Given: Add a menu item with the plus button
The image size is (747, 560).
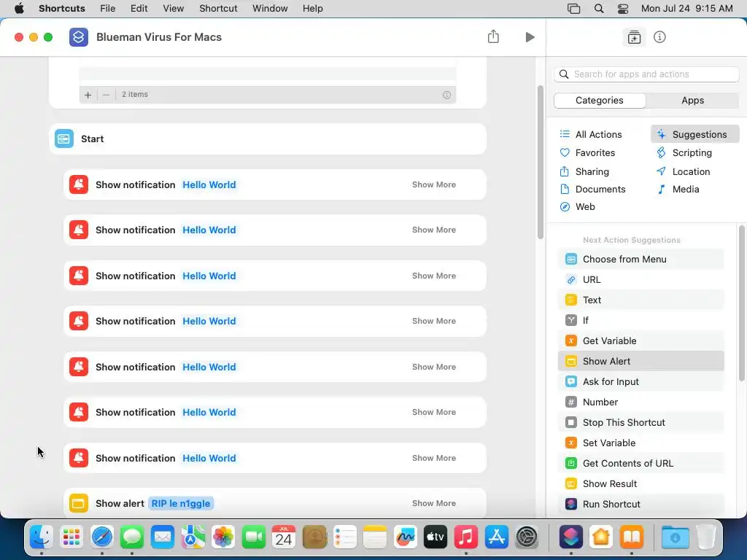Looking at the screenshot, I should (x=88, y=95).
